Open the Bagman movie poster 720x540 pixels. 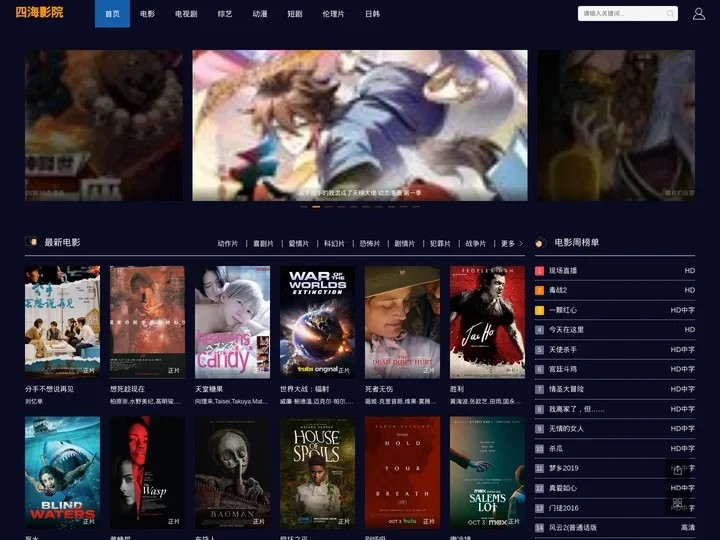[x=232, y=472]
